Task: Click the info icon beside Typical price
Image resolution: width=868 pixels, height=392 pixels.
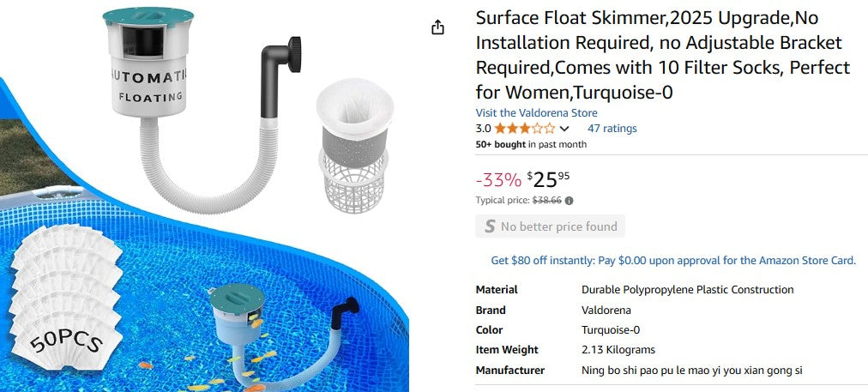Action: tap(570, 201)
